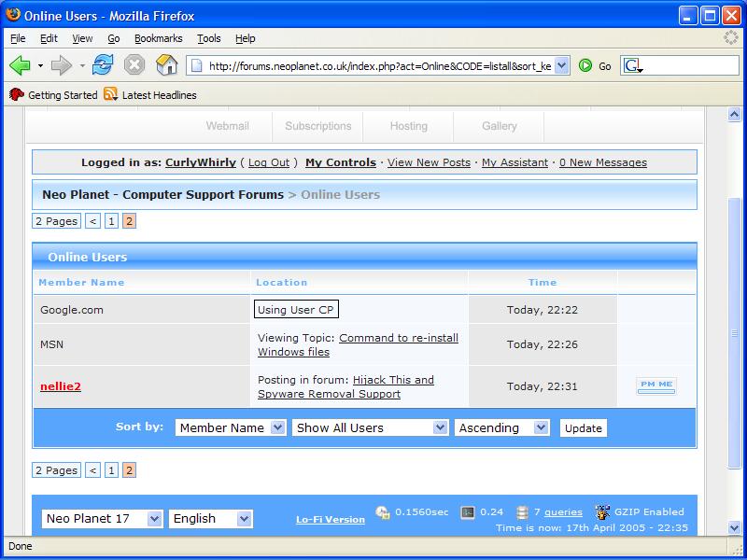Click the address bar URL field
Screen dimensions: 747x560
point(380,66)
